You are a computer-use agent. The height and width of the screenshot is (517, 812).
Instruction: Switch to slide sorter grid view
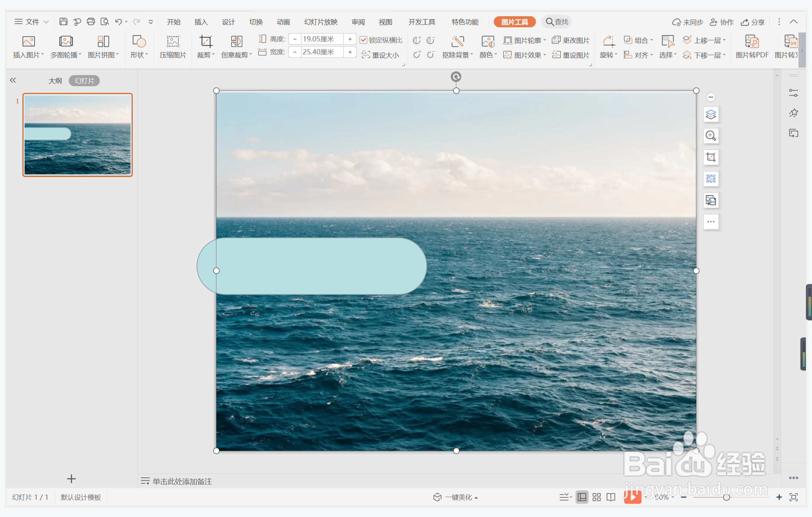click(x=597, y=497)
